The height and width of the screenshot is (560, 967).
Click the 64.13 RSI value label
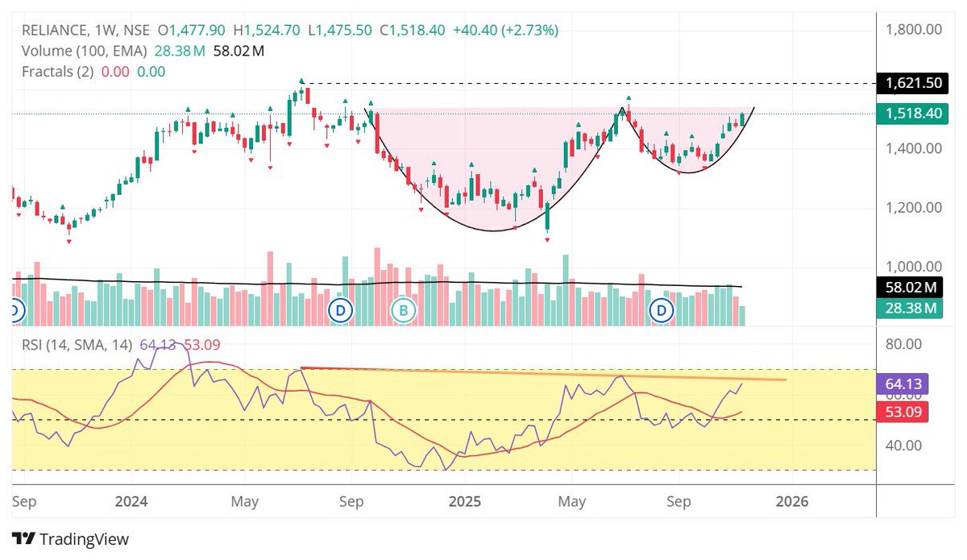tap(901, 386)
